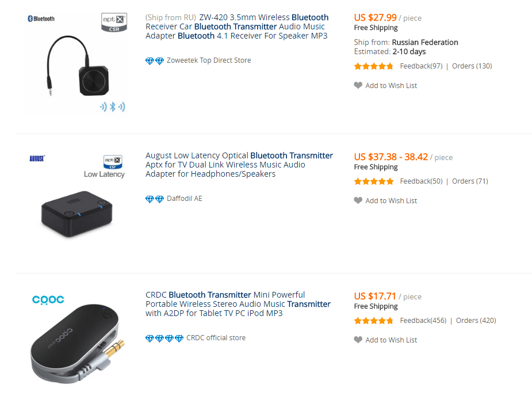Click star rating of August Bluetooth transmitter

374,181
